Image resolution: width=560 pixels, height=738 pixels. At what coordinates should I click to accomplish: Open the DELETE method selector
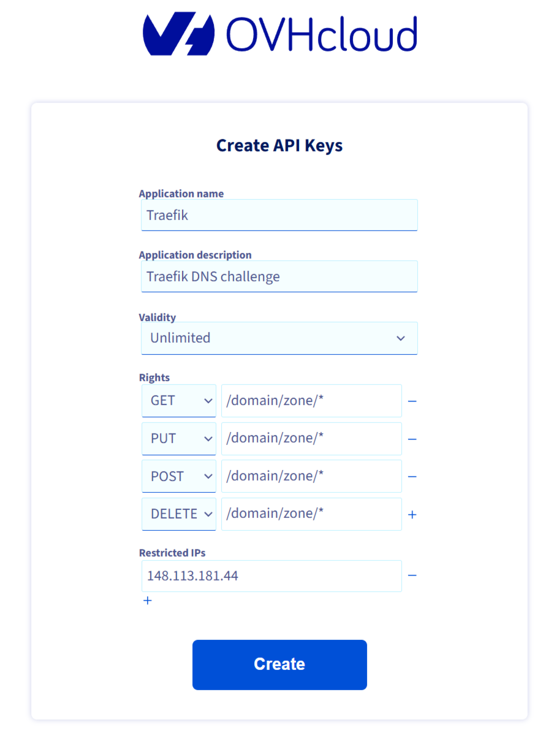point(178,514)
